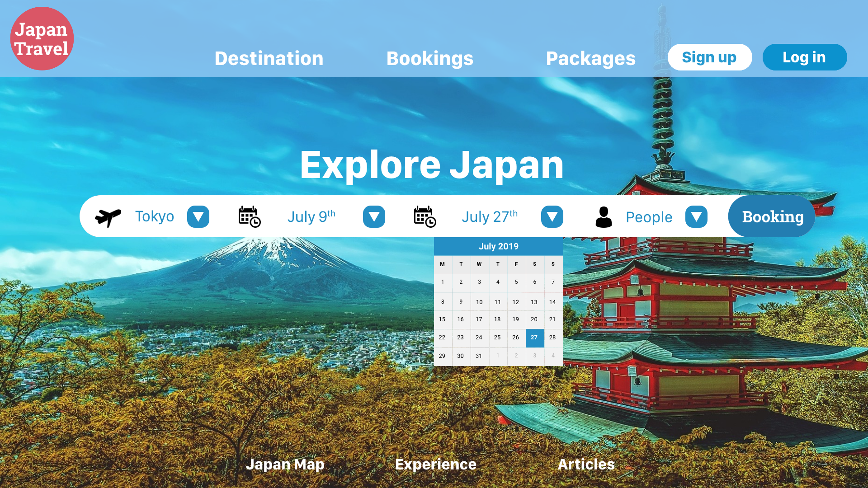This screenshot has height=488, width=868.
Task: Click the Japan Travel logo
Action: tap(42, 38)
